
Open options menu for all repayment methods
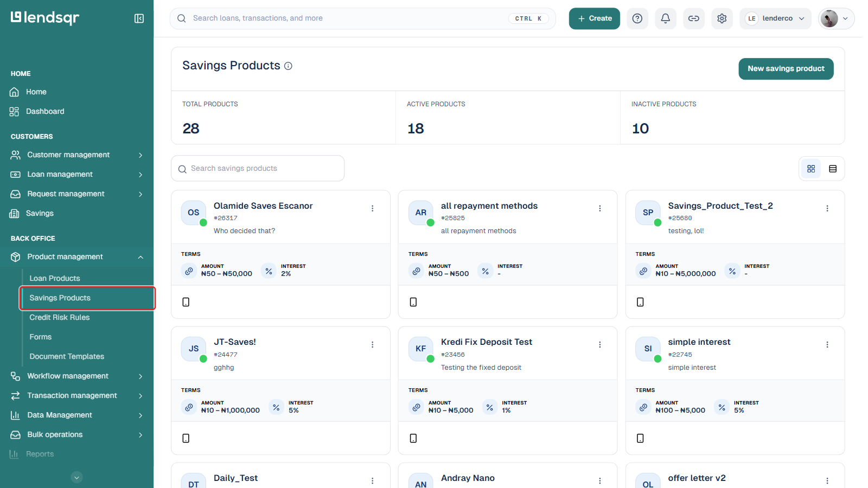tap(600, 208)
